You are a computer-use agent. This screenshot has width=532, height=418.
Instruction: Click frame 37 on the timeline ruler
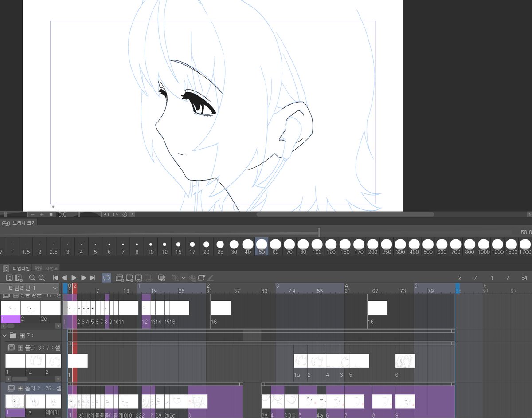[237, 291]
